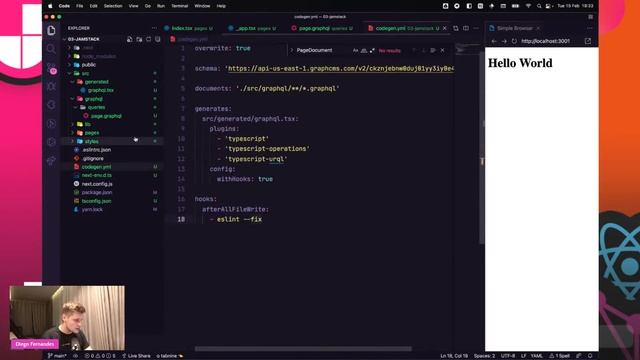Click New Folder icon in explorer header
Image resolution: width=640 pixels, height=360 pixels.
click(x=139, y=39)
